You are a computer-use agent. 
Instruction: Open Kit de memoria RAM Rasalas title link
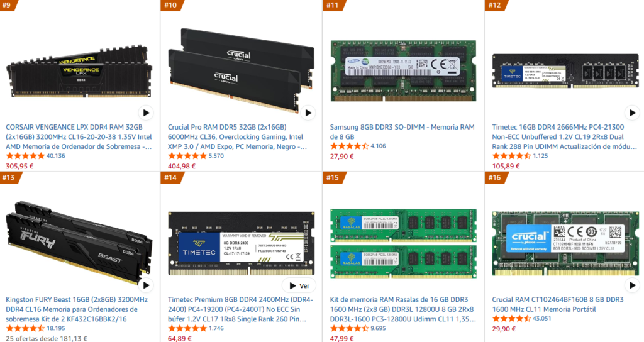tap(402, 309)
